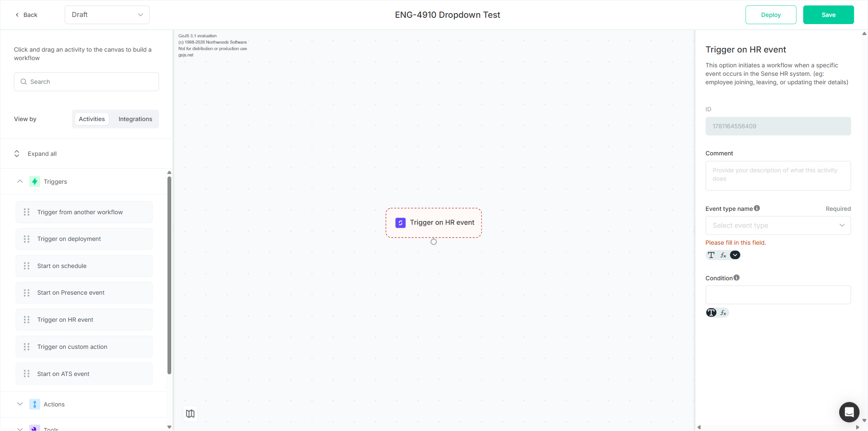868x431 pixels.
Task: Click the activities list scrollbar
Action: click(x=170, y=275)
